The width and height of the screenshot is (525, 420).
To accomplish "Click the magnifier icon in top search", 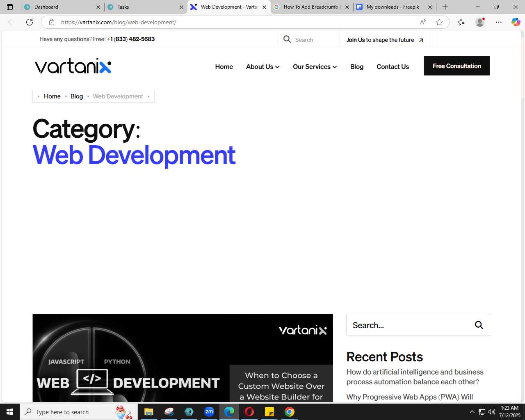I will [x=287, y=39].
